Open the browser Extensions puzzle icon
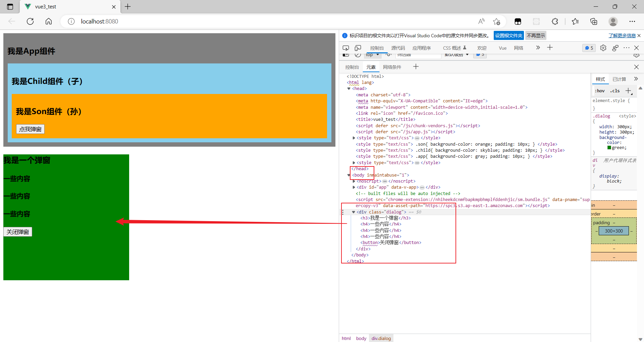This screenshot has height=342, width=644. pyautogui.click(x=555, y=21)
